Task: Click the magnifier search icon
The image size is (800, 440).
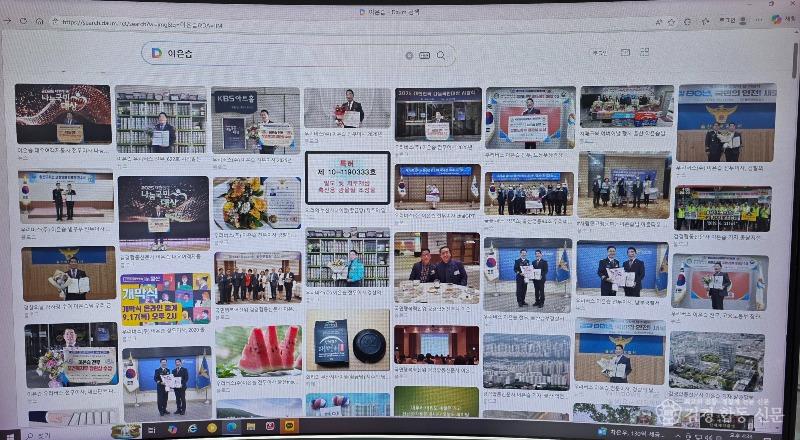Action: click(441, 55)
